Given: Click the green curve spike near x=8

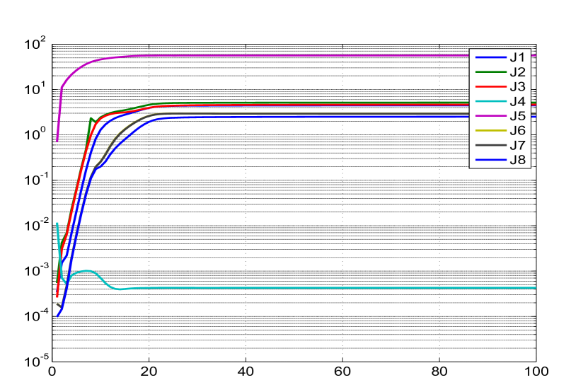Looking at the screenshot, I should 91,119.
